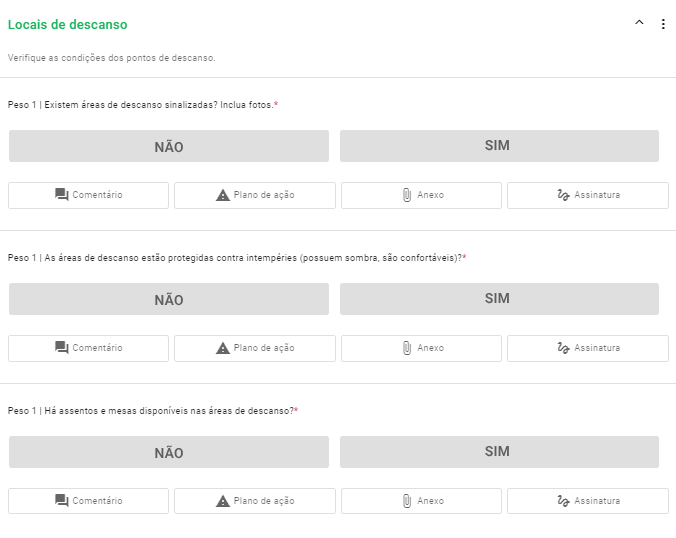Select SIM for signposted rest areas question
This screenshot has width=676, height=538.
point(499,146)
